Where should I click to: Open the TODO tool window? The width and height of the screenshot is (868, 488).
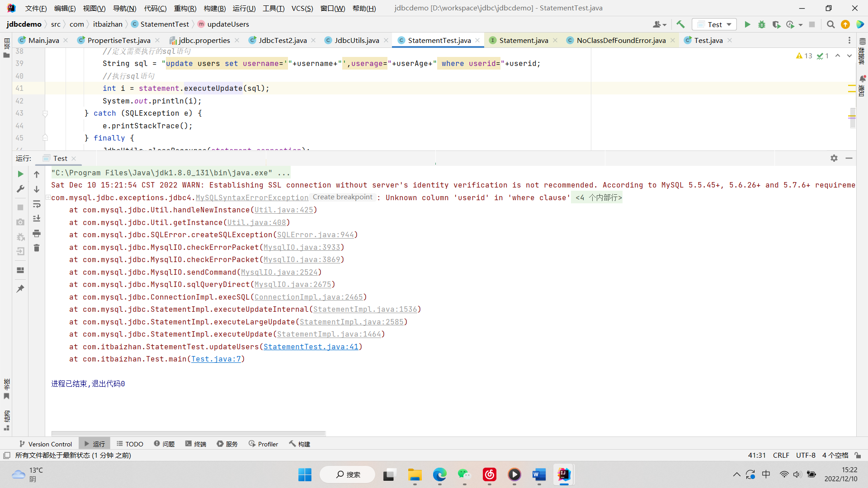pyautogui.click(x=130, y=444)
